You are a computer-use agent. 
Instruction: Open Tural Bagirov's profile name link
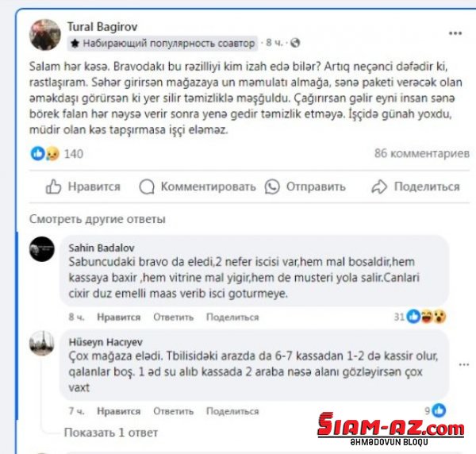pos(102,27)
